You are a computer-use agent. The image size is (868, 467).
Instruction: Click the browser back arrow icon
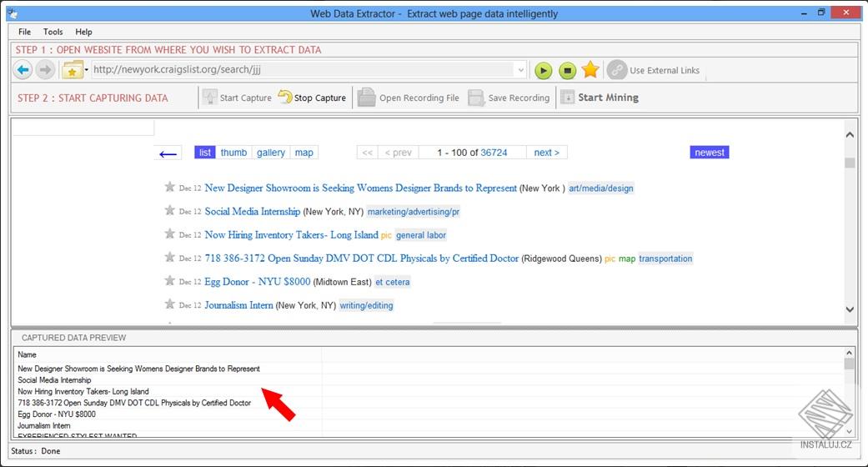click(23, 70)
